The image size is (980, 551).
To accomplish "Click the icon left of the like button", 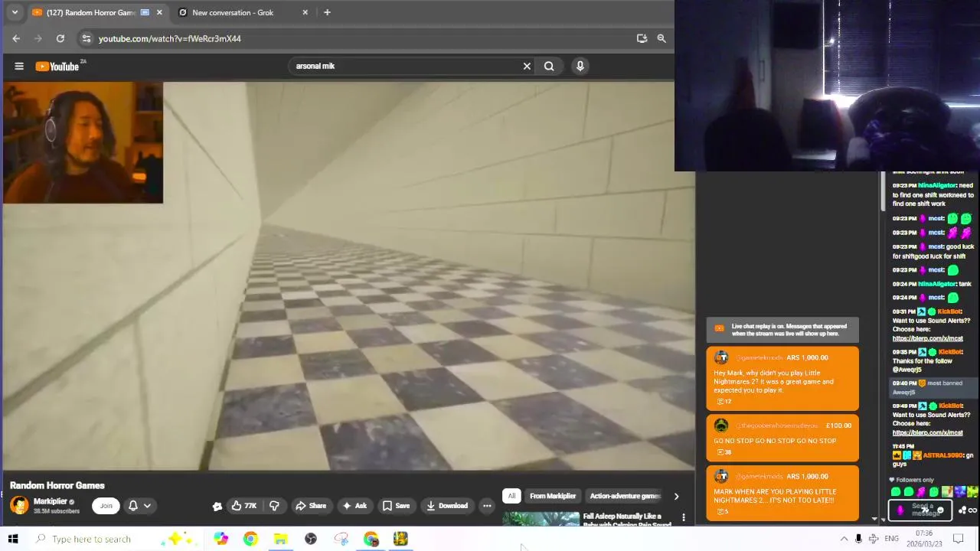I will (x=217, y=506).
